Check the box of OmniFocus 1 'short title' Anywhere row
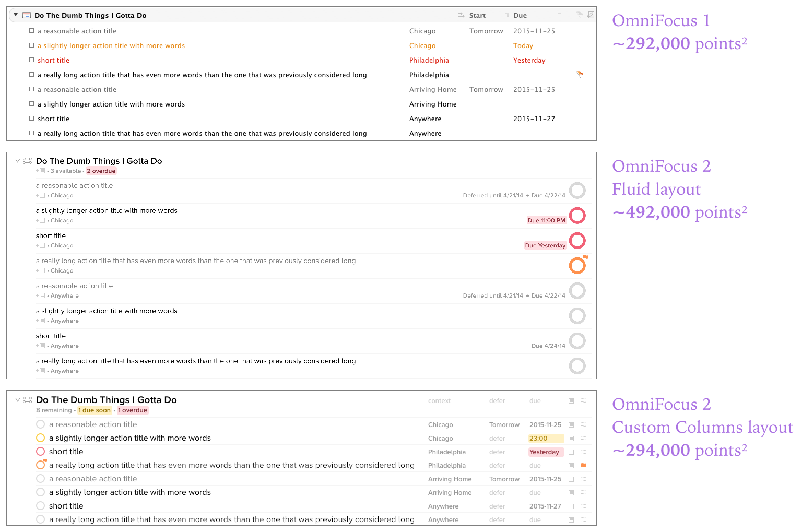 31,119
